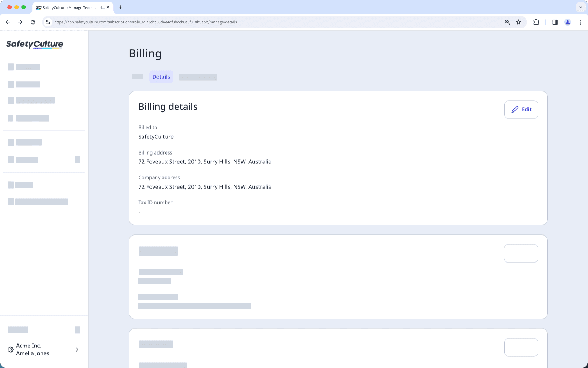Click the browser profile avatar icon
Image resolution: width=588 pixels, height=368 pixels.
click(567, 22)
